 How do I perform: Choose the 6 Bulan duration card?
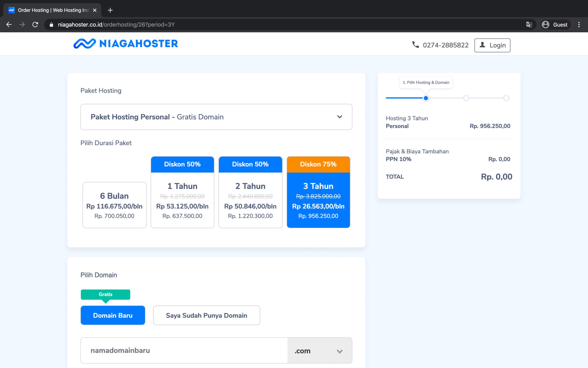pos(114,205)
